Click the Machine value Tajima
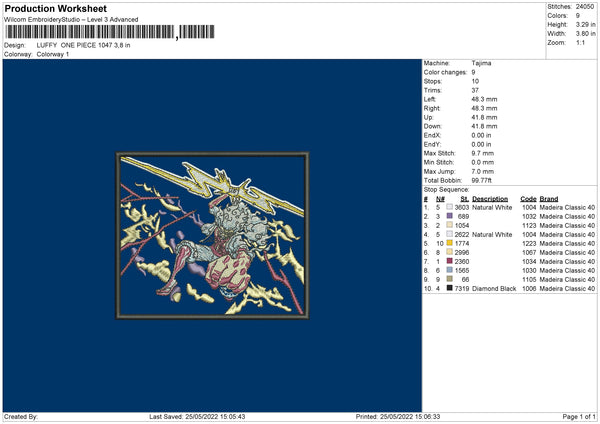The height and width of the screenshot is (424, 600). [x=481, y=63]
